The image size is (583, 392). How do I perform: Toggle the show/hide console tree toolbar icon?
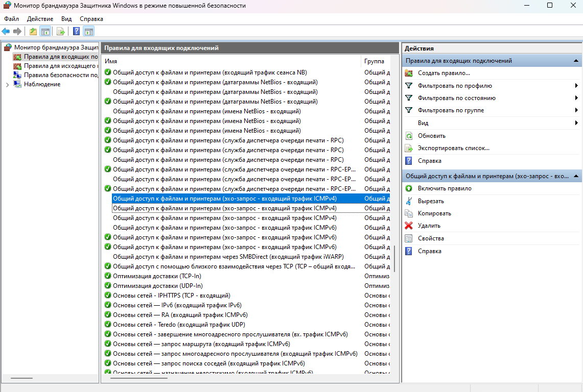(x=45, y=32)
